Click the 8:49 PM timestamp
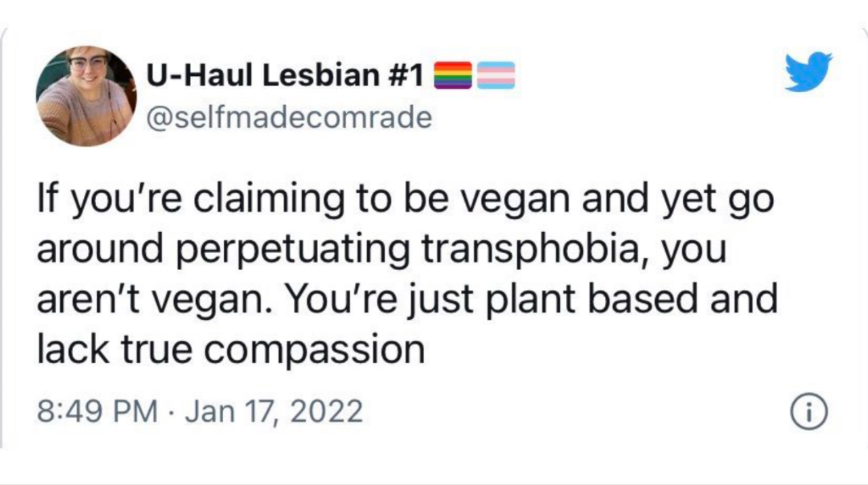This screenshot has height=485, width=868. pyautogui.click(x=97, y=411)
